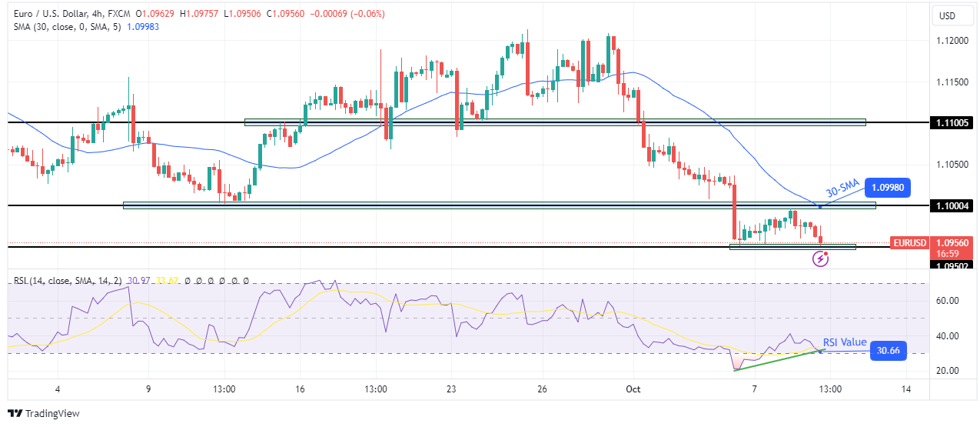The width and height of the screenshot is (980, 427).
Task: Click the 1.12000 price scale label
Action: (951, 40)
